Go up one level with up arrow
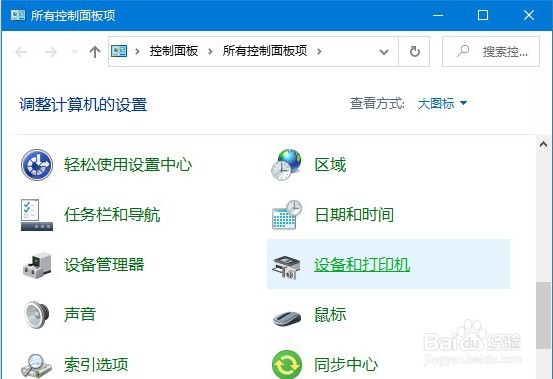This screenshot has width=553, height=379. [x=95, y=52]
